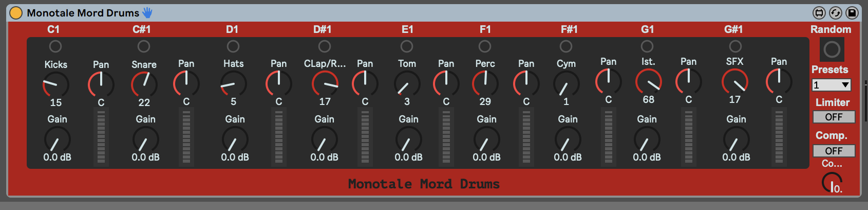Click the G#1 trigger circle above SFX
The width and height of the screenshot is (868, 210).
(x=735, y=46)
